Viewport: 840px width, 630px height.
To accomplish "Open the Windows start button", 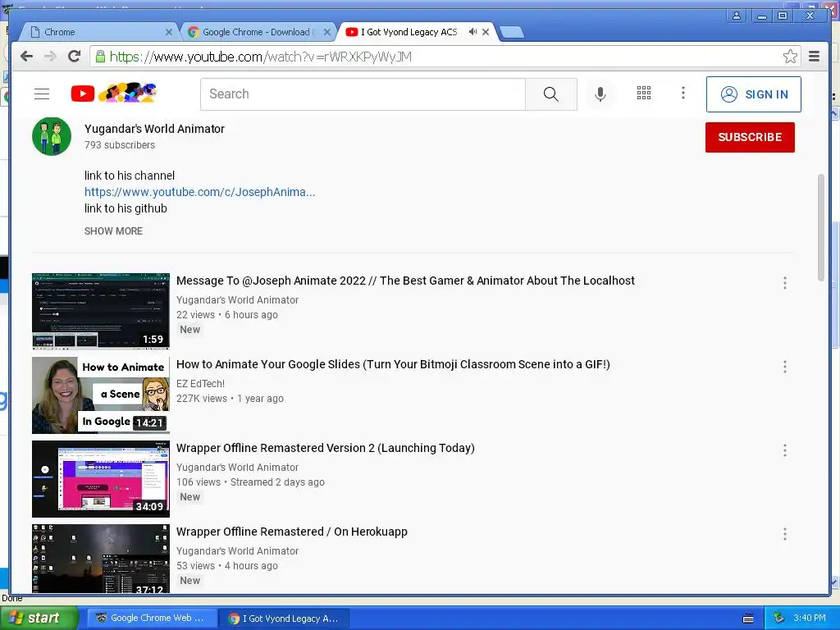I will 39,619.
